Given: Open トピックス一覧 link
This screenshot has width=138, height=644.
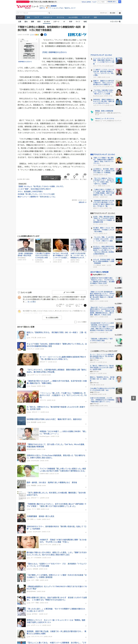Looking at the screenshot, I should [x=115, y=21].
